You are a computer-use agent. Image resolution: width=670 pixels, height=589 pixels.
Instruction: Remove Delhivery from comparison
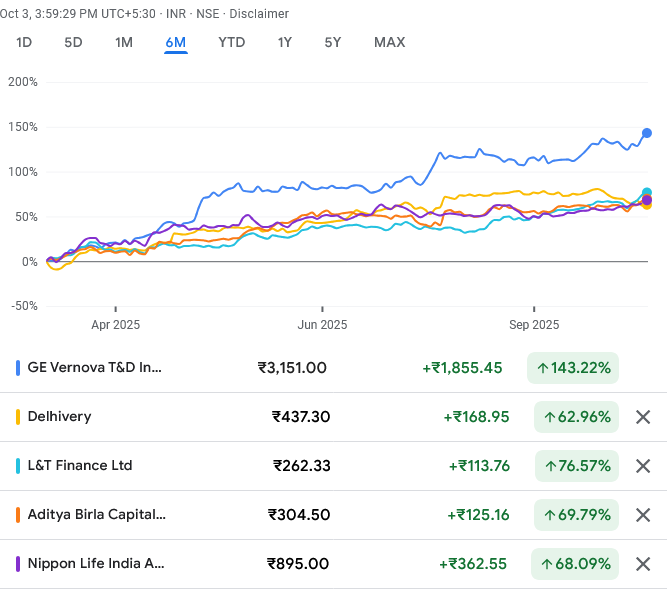click(643, 417)
